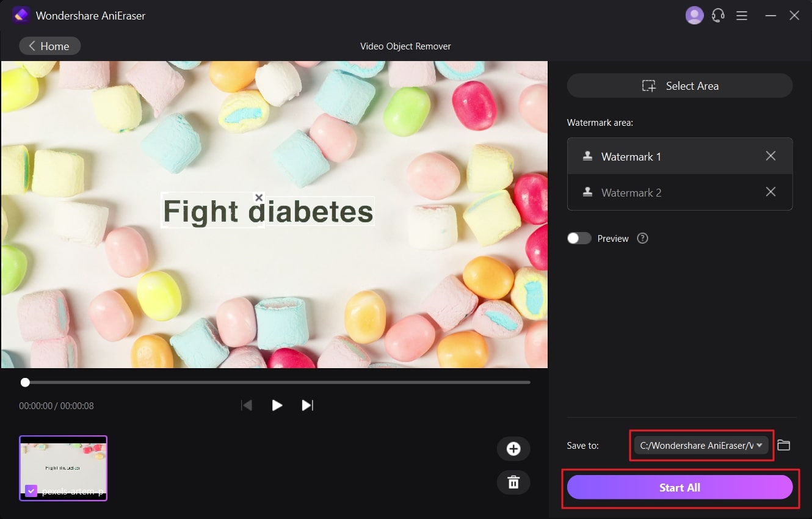The image size is (812, 519).
Task: Click the user profile avatar icon
Action: 694,15
